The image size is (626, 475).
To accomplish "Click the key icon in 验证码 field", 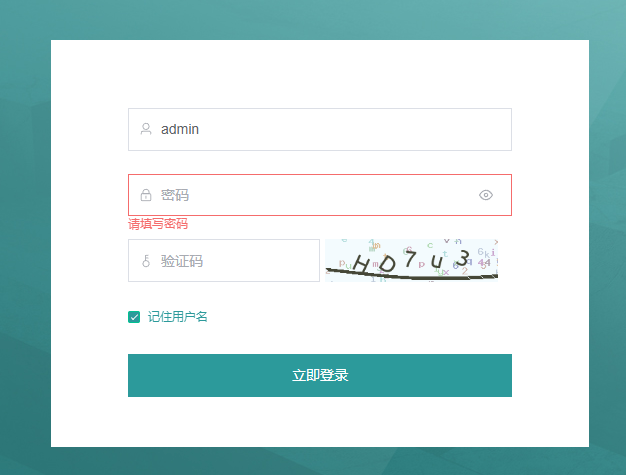I will pos(146,261).
